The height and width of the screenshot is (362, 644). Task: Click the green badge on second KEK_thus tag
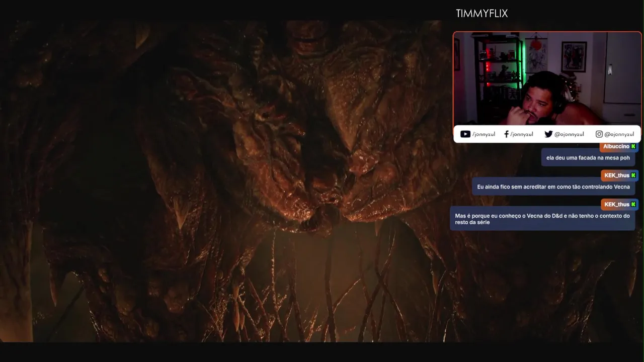[633, 204]
